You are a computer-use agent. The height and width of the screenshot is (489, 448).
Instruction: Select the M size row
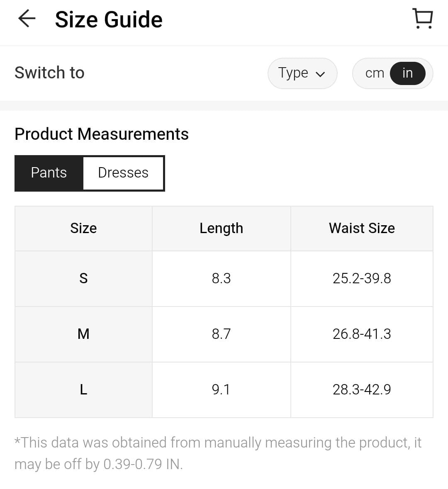[83, 334]
